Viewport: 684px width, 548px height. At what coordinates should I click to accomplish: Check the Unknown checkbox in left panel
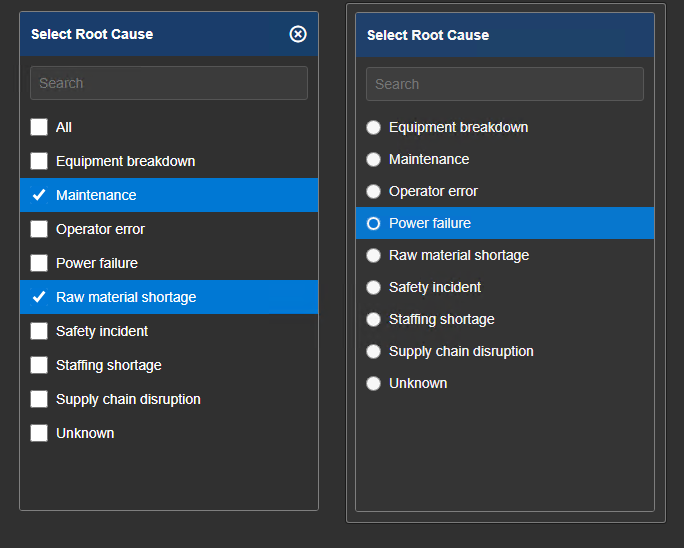point(39,433)
